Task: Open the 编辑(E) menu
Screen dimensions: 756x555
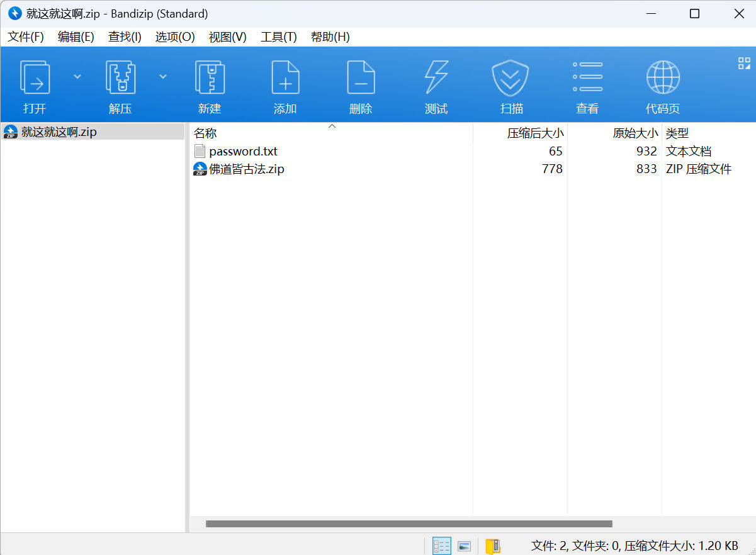Action: [x=76, y=36]
